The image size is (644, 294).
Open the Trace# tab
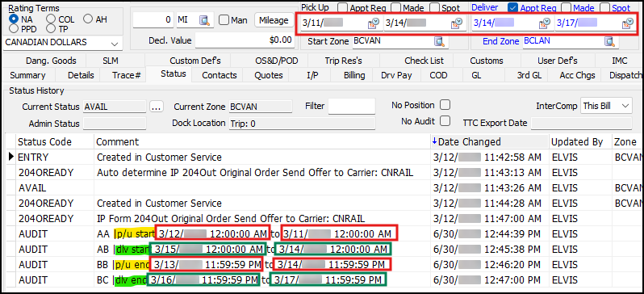pos(127,75)
